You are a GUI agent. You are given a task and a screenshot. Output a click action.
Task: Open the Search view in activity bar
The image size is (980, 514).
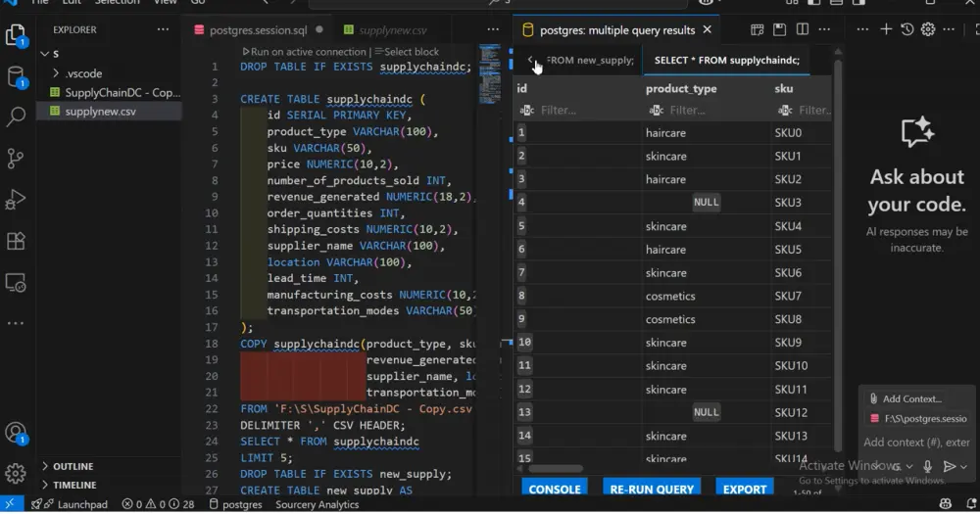[x=16, y=117]
